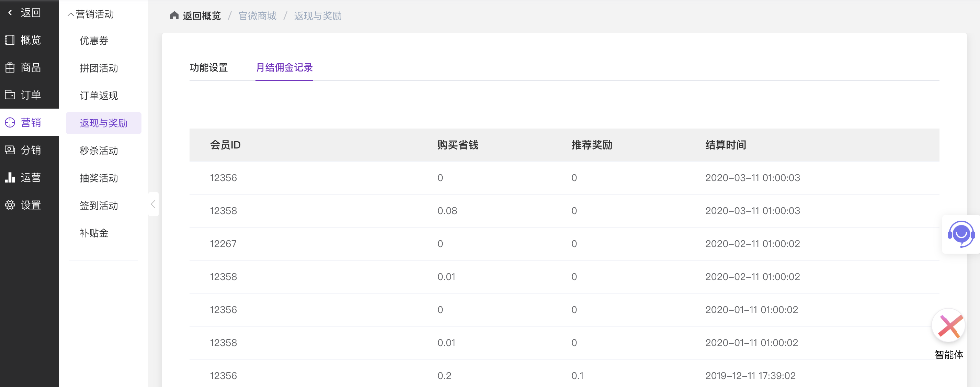Select the 分销 distribution icon

coord(10,150)
